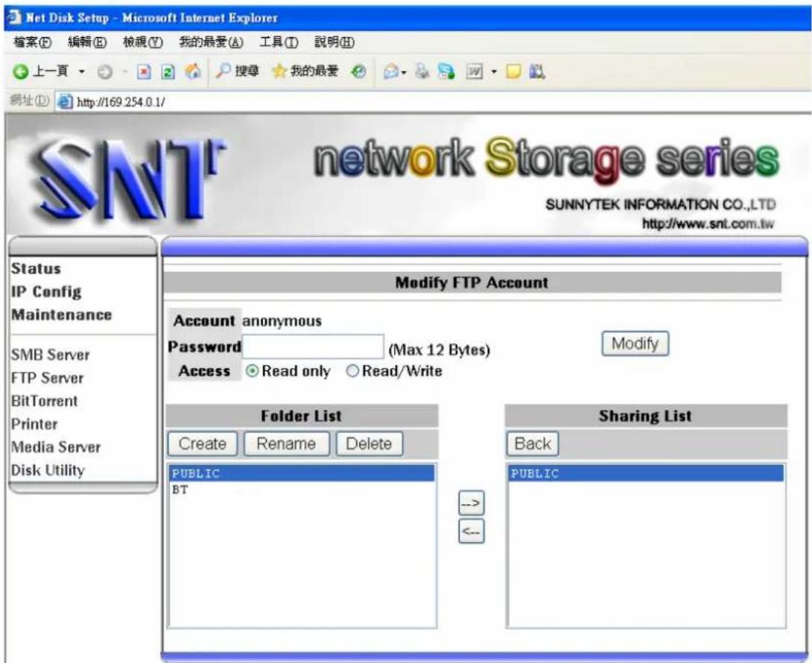Click the Delete folder button

point(369,444)
